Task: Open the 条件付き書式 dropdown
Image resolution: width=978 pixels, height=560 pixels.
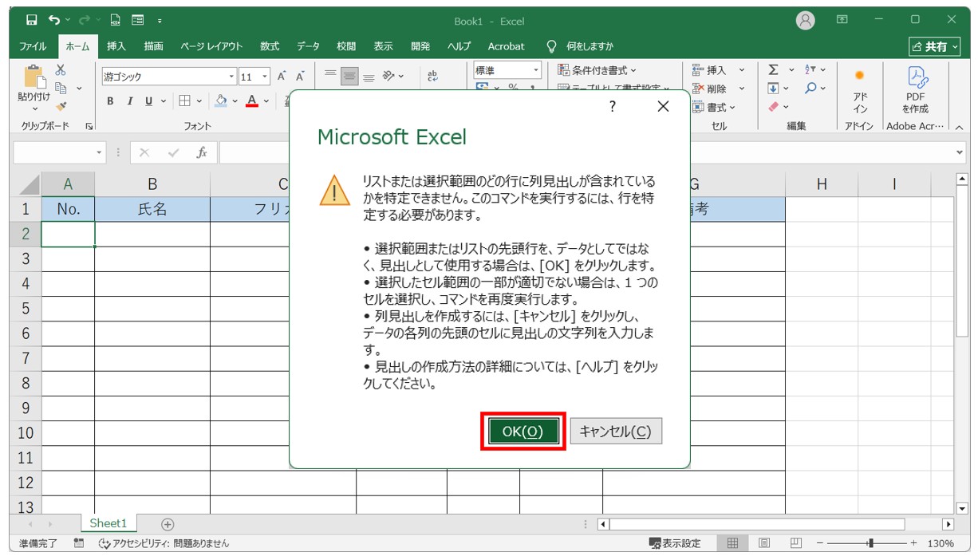Action: pyautogui.click(x=597, y=70)
